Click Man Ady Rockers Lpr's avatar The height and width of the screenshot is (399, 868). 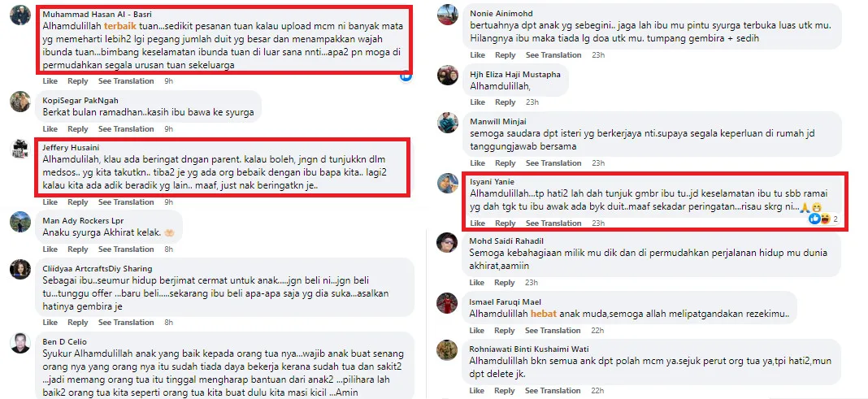tap(20, 222)
